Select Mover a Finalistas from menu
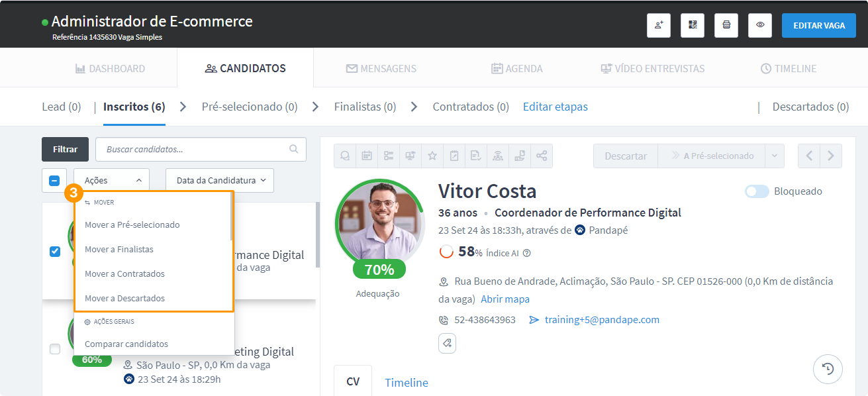Screen dimensions: 868x396 pos(119,250)
